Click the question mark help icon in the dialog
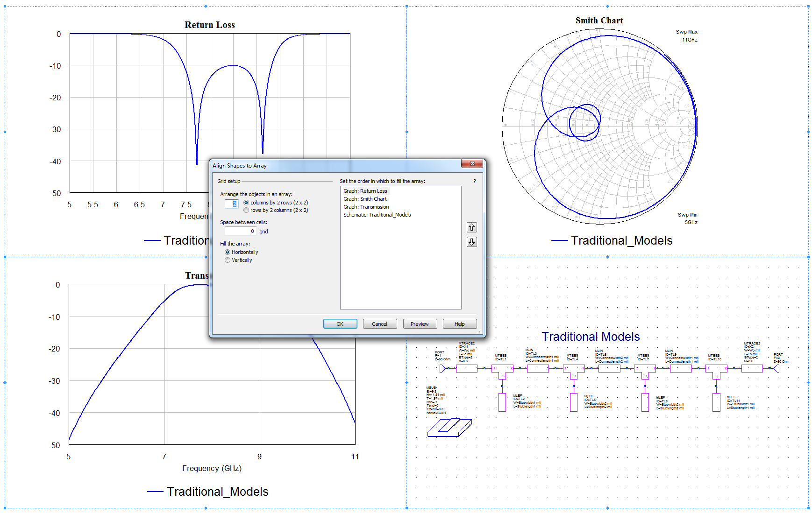This screenshot has height=513, width=812. 475,181
